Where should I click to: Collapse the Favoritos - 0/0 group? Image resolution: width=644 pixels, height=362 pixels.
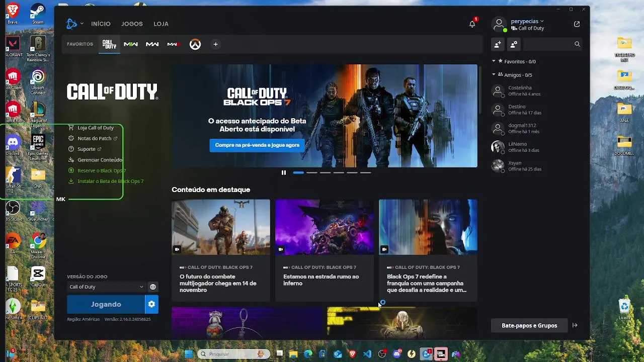tap(494, 61)
